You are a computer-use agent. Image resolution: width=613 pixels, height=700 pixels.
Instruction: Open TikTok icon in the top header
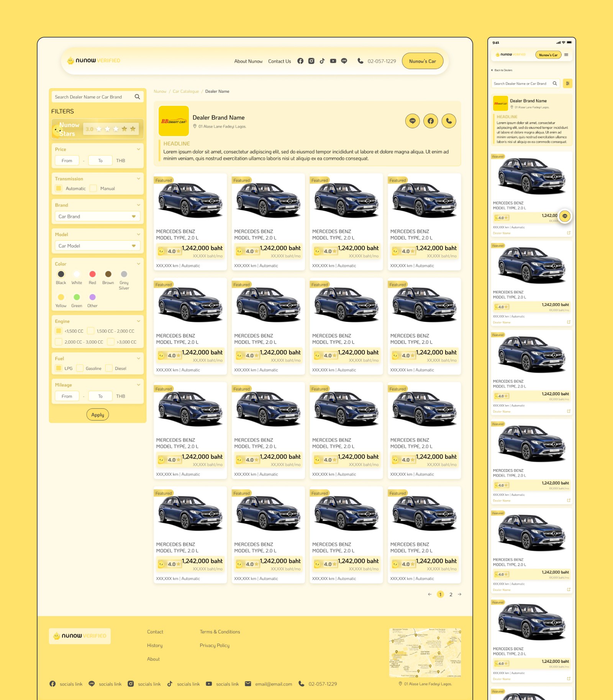pyautogui.click(x=322, y=61)
